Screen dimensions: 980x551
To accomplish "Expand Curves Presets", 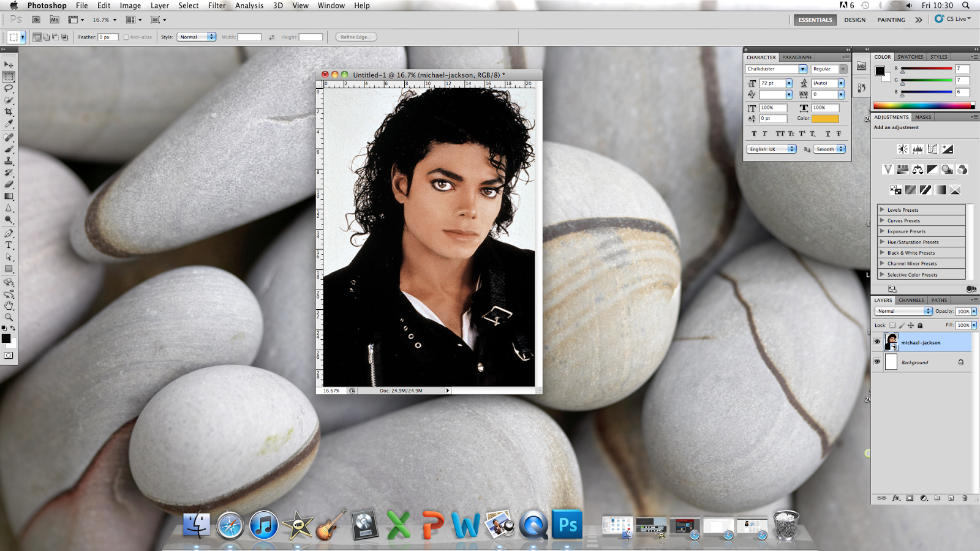I will (x=882, y=220).
